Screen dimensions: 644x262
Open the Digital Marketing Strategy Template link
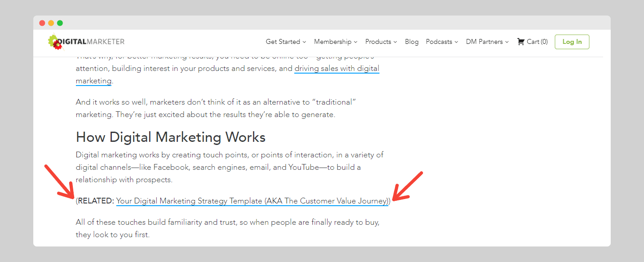pos(252,201)
